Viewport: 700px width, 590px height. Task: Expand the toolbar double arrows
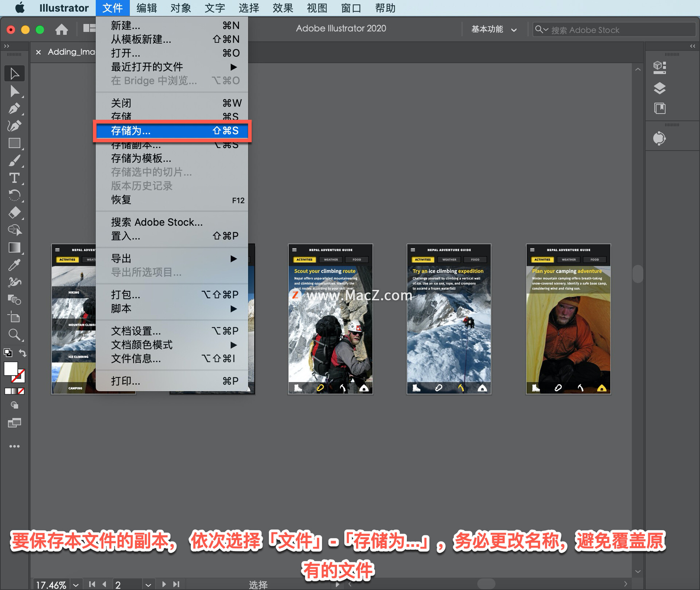(x=7, y=46)
